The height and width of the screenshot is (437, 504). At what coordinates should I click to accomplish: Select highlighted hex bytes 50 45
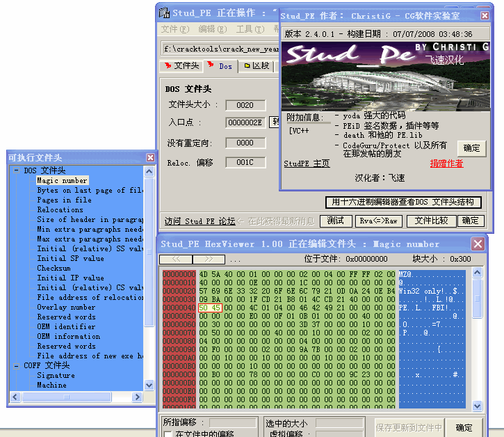click(x=210, y=308)
